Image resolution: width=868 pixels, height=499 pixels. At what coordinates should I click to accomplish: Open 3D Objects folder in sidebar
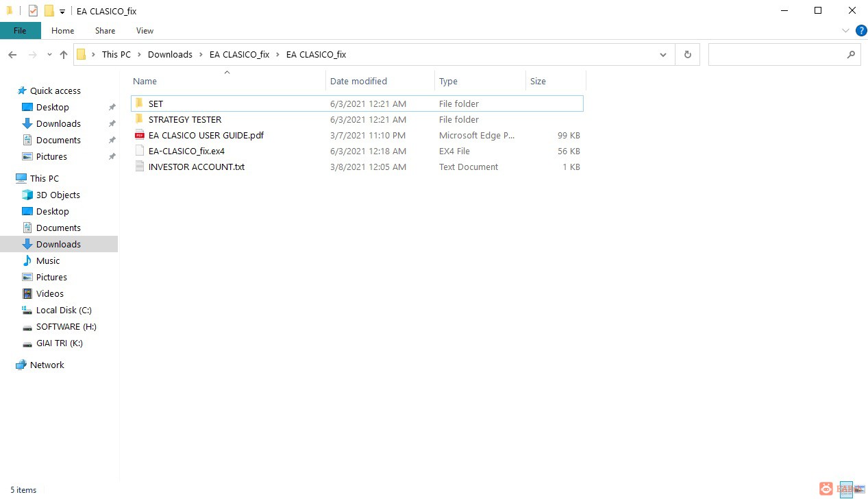coord(58,195)
